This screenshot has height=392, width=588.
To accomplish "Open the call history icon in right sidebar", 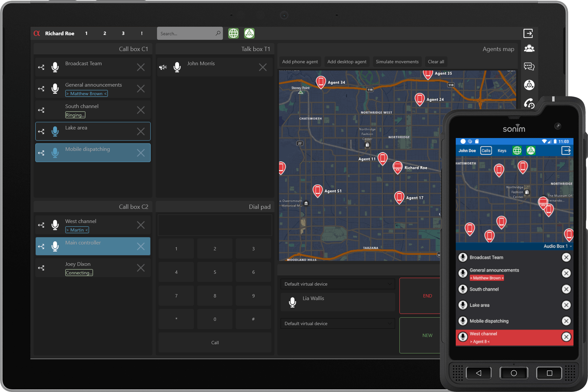I will [x=529, y=103].
